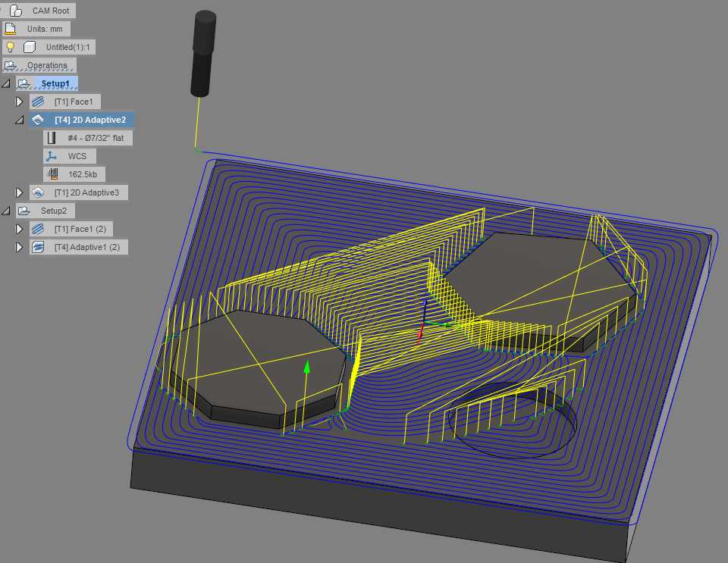Viewport: 728px width, 563px height.
Task: Select the WCS entry
Action: click(x=77, y=156)
